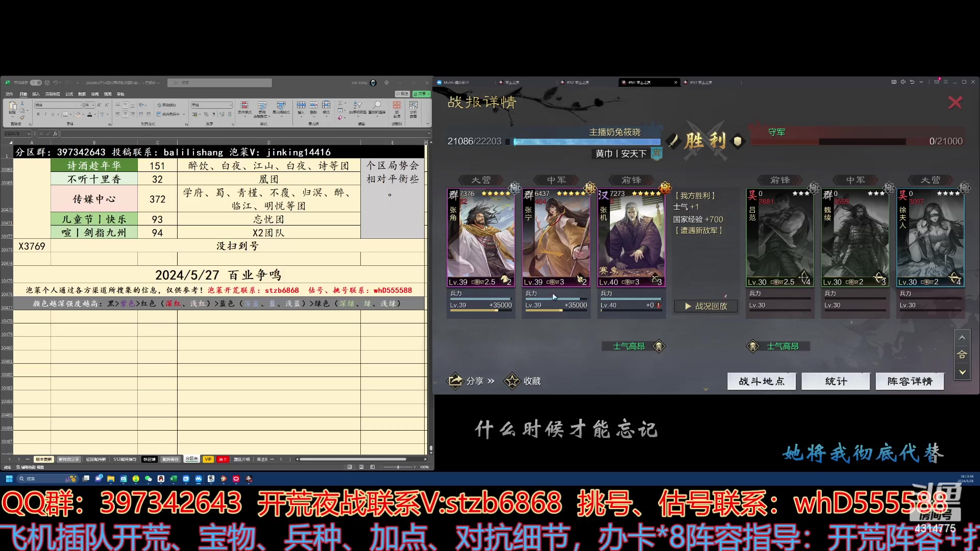This screenshot has width=980, height=551.
Task: Click the Analyze Data icon
Action: pyautogui.click(x=413, y=105)
